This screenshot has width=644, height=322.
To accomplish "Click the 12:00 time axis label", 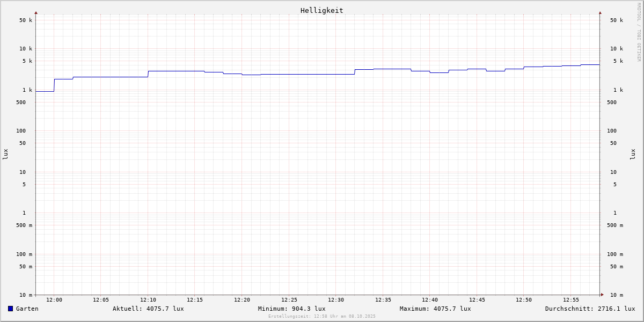I will pos(54,300).
